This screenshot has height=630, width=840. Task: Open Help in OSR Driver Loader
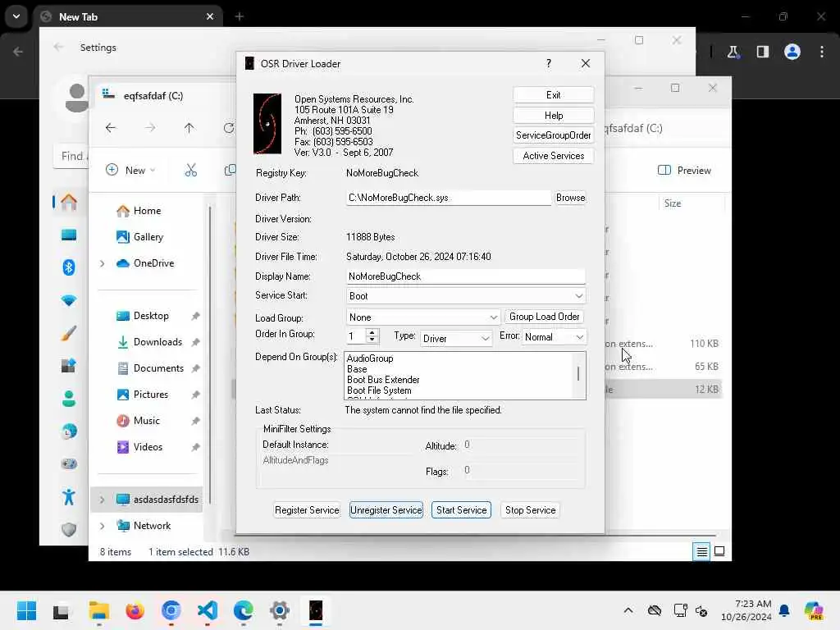(x=553, y=116)
